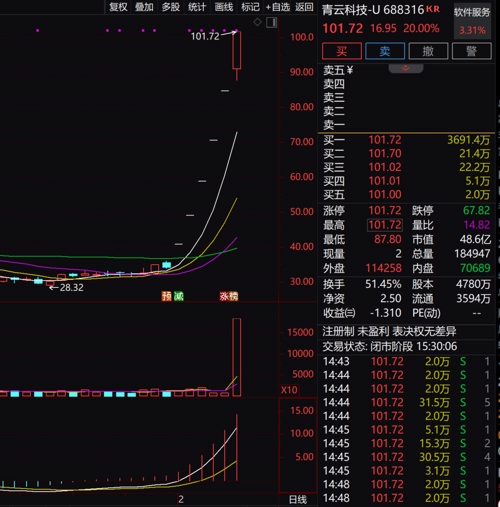Image resolution: width=500 pixels, height=507 pixels.
Task: Choose the 画线 drawing tool
Action: tap(224, 7)
